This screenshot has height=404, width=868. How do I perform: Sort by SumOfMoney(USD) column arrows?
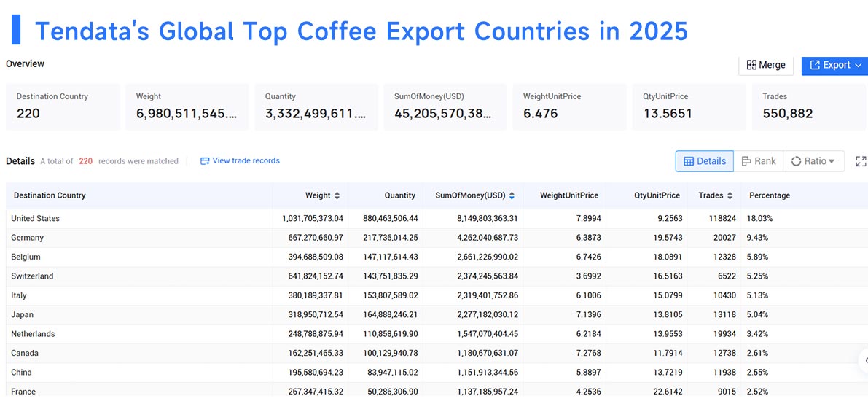pyautogui.click(x=512, y=195)
